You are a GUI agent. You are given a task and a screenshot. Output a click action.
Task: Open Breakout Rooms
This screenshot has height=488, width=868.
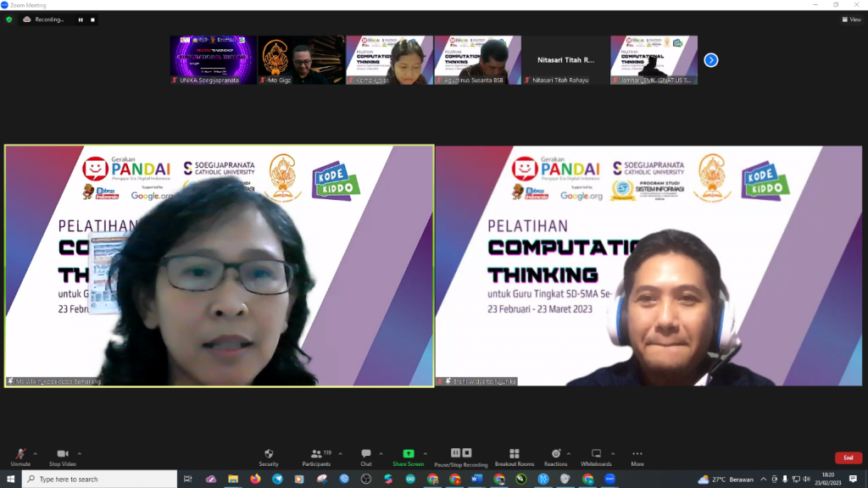point(514,455)
